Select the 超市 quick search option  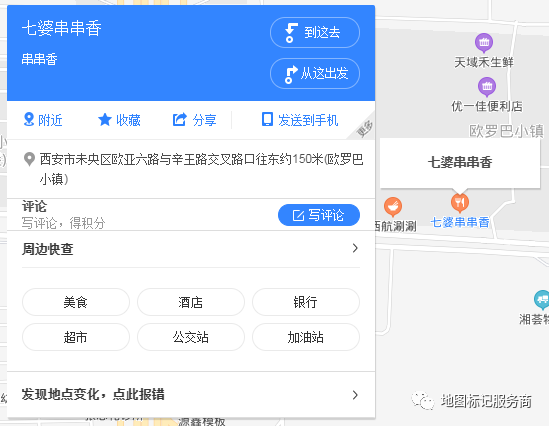[76, 337]
